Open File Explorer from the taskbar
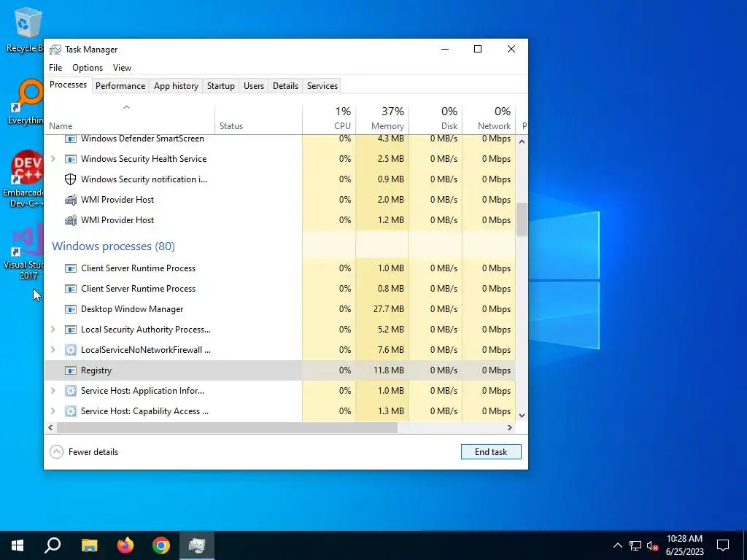This screenshot has width=747, height=560. pyautogui.click(x=89, y=545)
